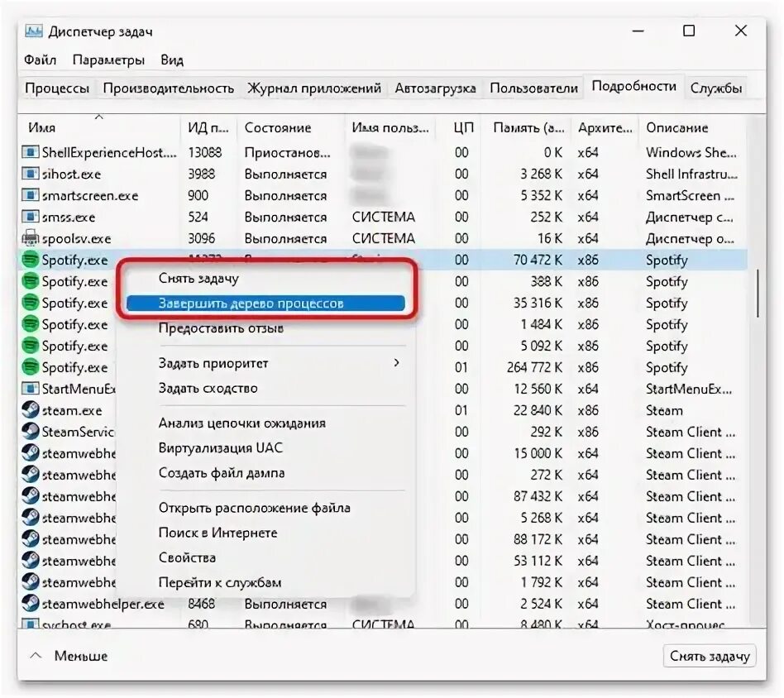
Task: Open the Файл menu
Action: coord(40,60)
